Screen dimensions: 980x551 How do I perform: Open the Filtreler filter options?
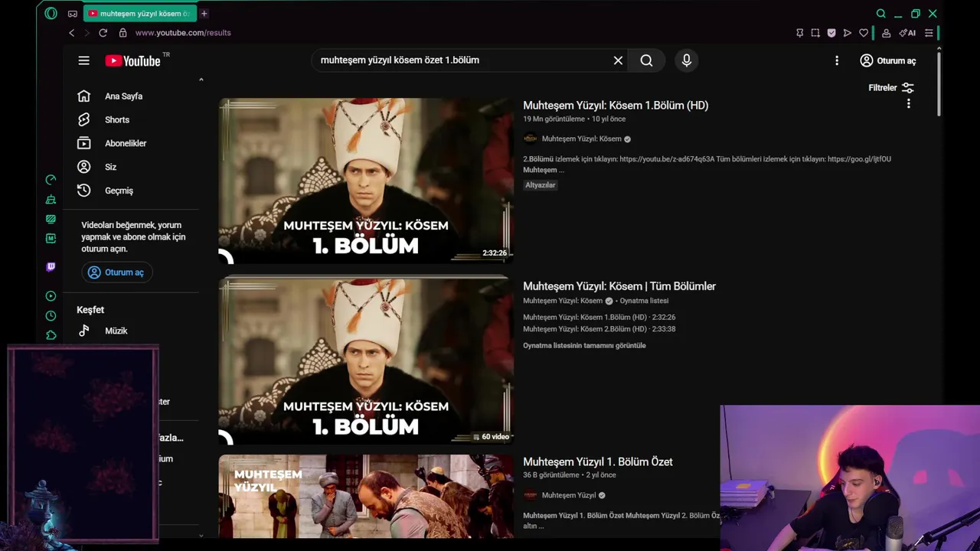[x=891, y=88]
